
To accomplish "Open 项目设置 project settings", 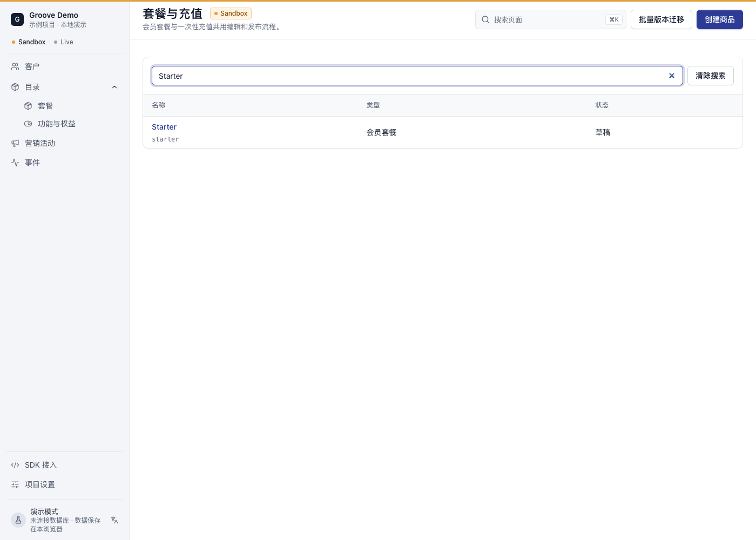I will (65, 484).
